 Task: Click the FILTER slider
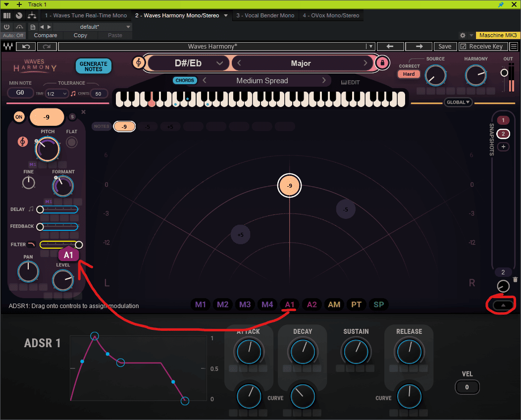(x=61, y=245)
